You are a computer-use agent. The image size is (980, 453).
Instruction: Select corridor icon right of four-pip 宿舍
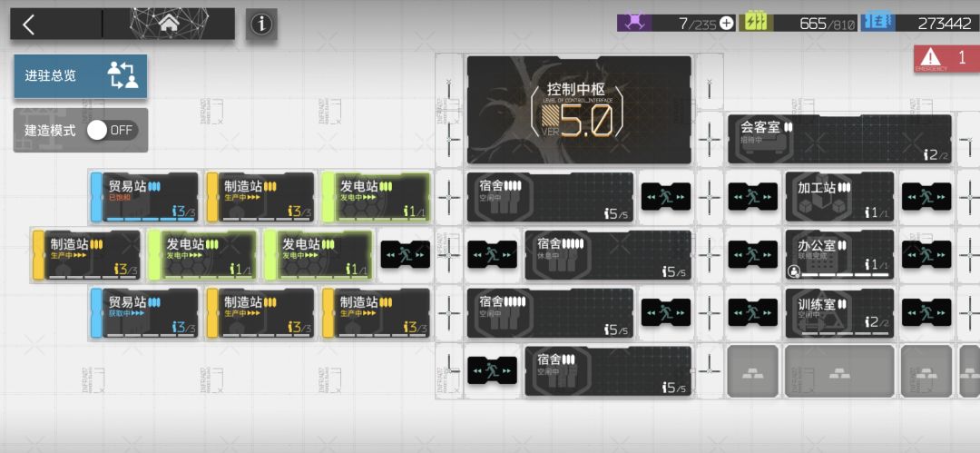point(666,196)
